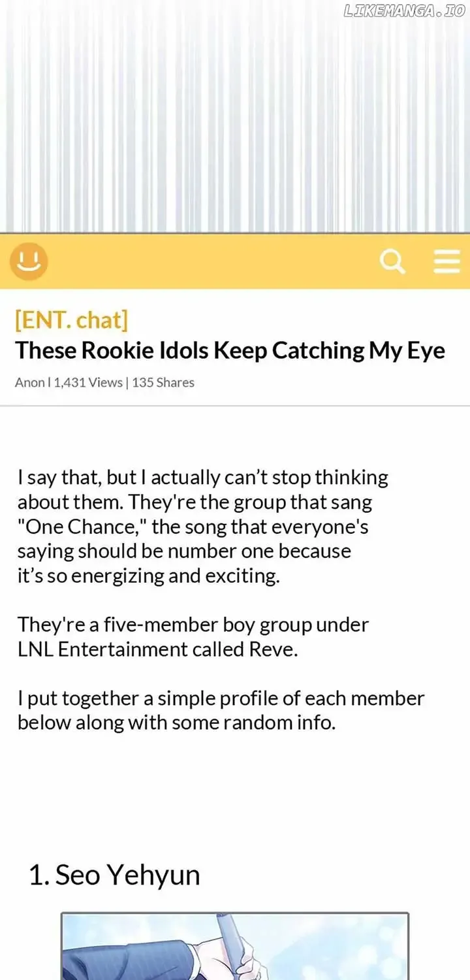Click the divider line below post metadata
This screenshot has width=470, height=980.
pyautogui.click(x=235, y=406)
